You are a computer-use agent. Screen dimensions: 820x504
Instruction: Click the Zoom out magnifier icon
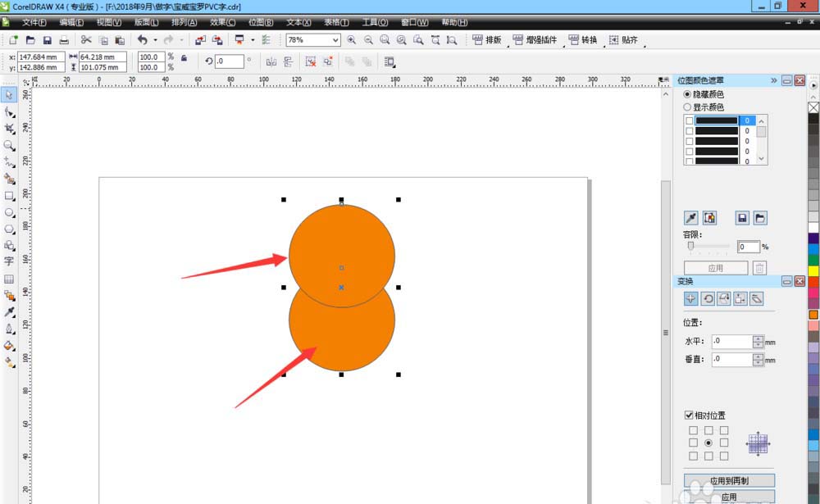click(x=368, y=39)
